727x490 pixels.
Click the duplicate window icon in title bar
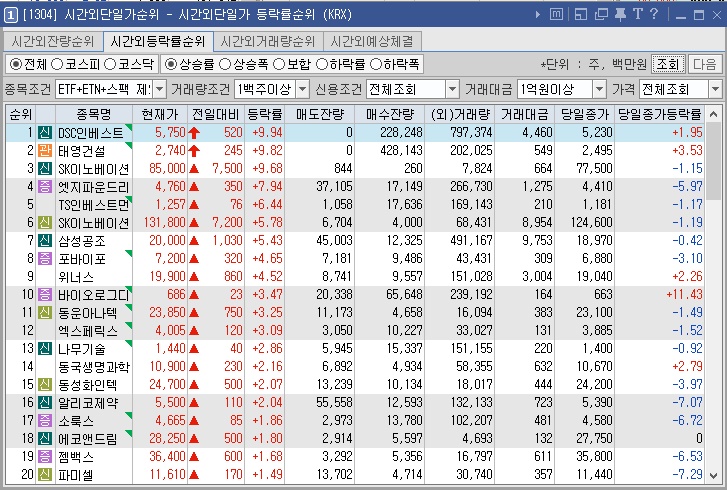point(601,14)
